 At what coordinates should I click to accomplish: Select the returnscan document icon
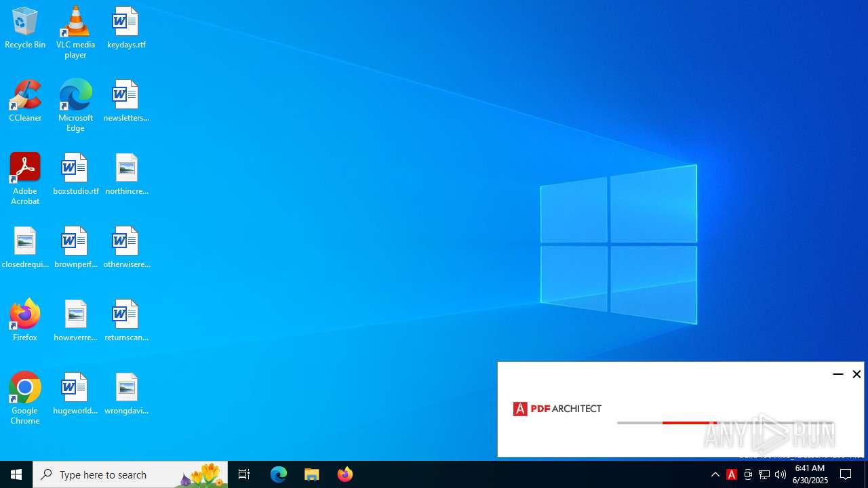tap(126, 321)
